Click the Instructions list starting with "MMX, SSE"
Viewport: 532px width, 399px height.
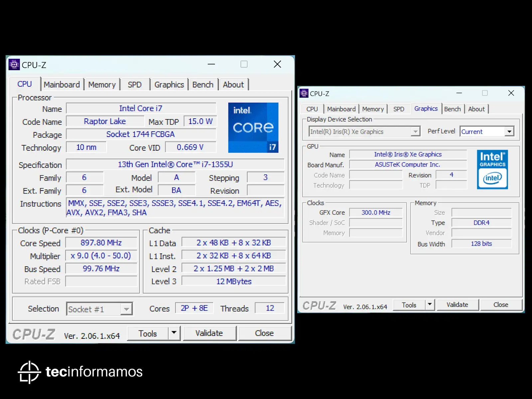pos(175,208)
